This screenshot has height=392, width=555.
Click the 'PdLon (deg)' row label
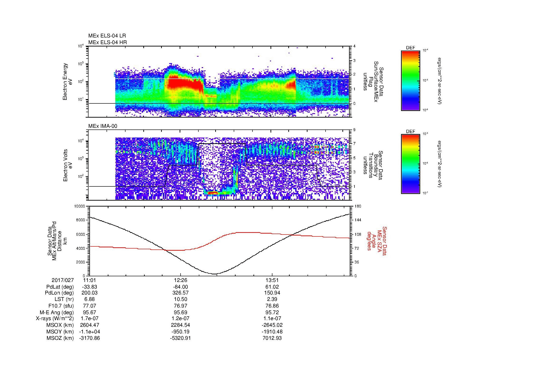coord(60,293)
